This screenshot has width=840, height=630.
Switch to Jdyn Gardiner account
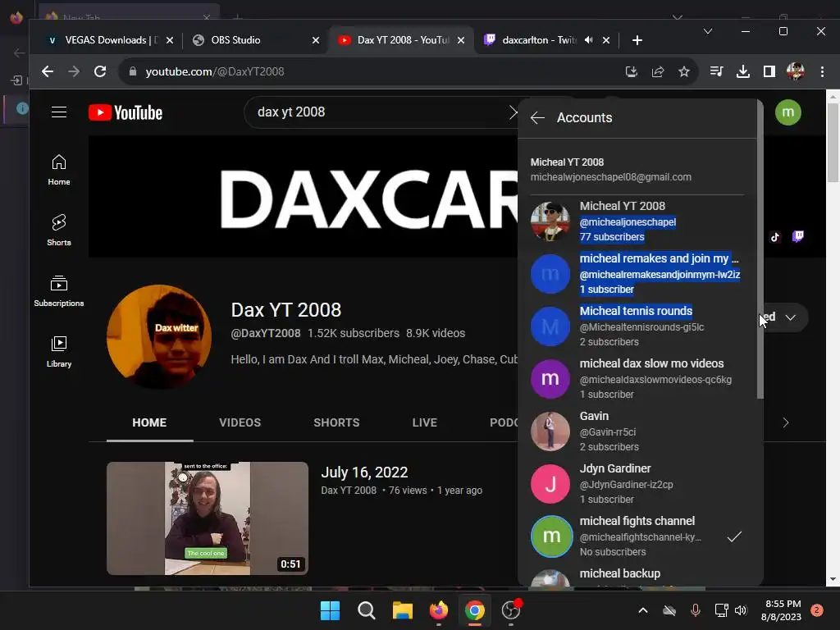(637, 484)
